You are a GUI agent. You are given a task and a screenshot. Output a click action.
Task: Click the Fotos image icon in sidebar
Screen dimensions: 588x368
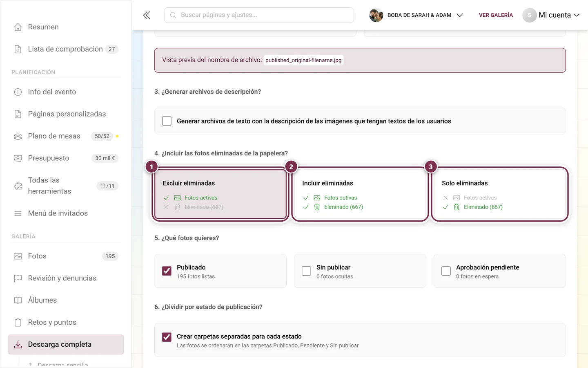click(18, 256)
